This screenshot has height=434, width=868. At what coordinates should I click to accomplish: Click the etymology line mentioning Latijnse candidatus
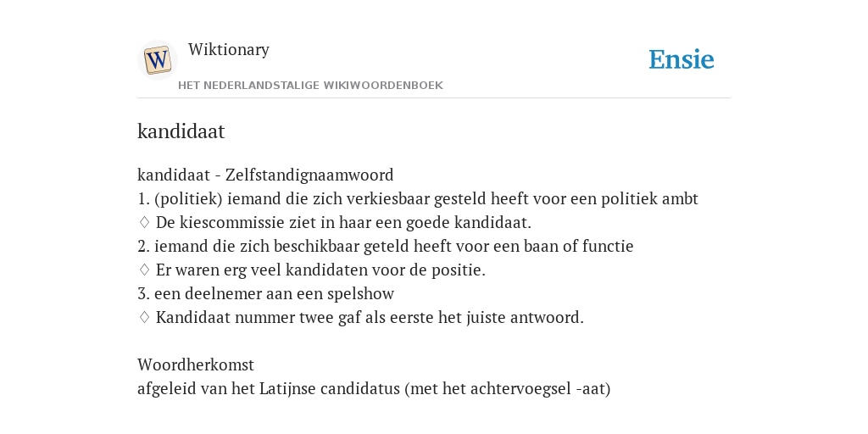point(374,389)
